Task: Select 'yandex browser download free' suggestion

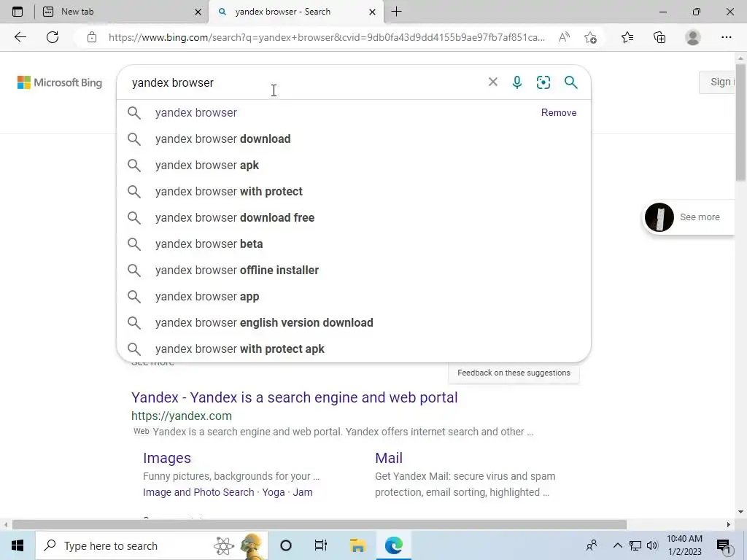Action: click(x=354, y=217)
